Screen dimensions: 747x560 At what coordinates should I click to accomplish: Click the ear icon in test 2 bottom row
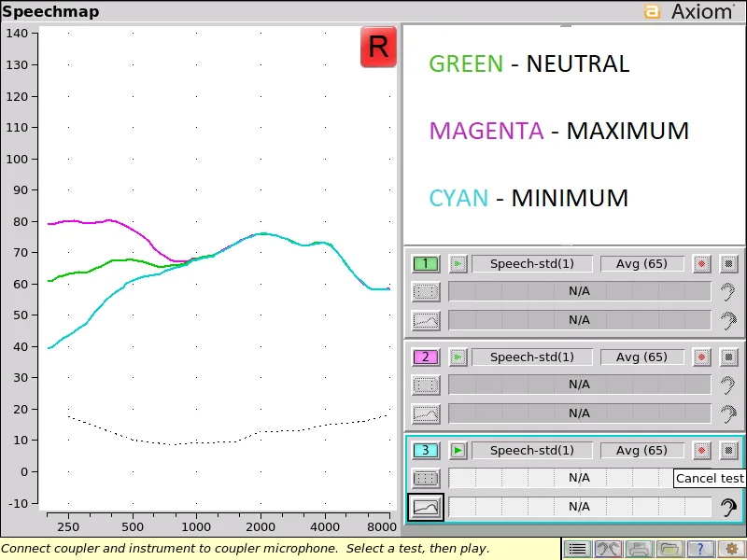click(728, 413)
